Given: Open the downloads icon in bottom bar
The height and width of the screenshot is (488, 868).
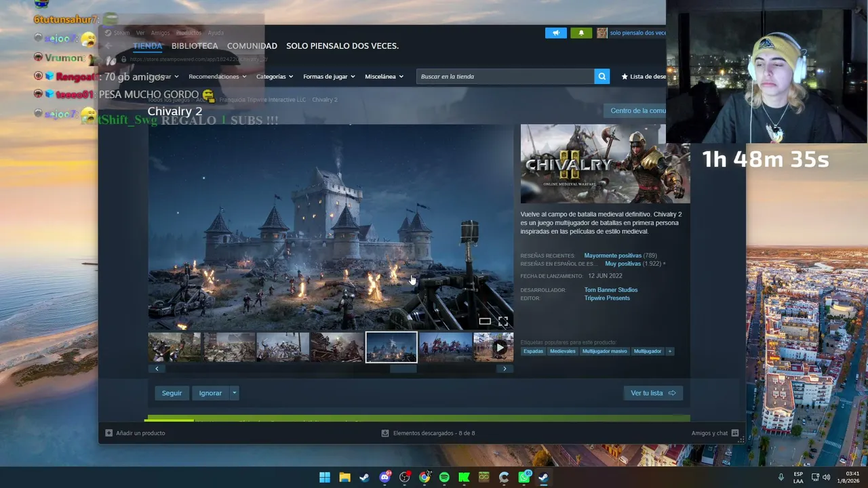Looking at the screenshot, I should [x=385, y=433].
